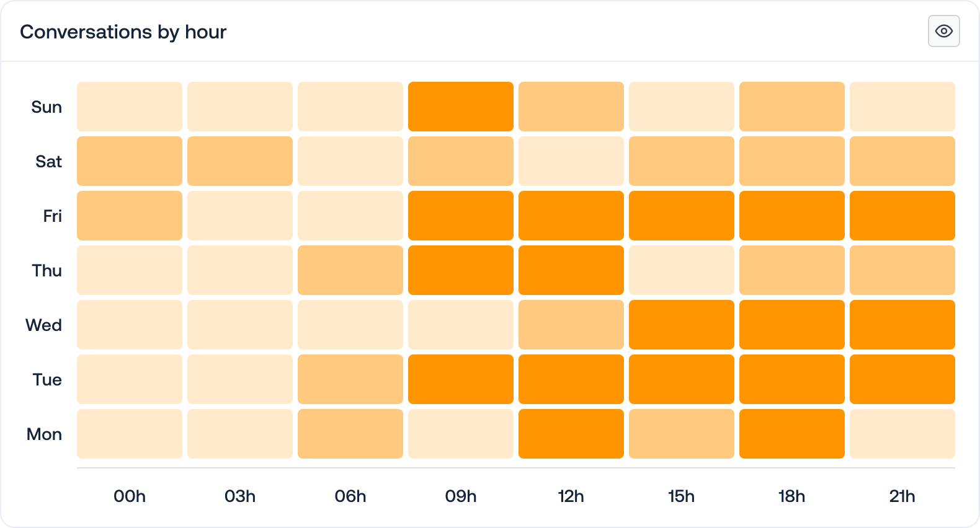Select the 03h axis label
Screen dimensions: 980x528
click(239, 496)
